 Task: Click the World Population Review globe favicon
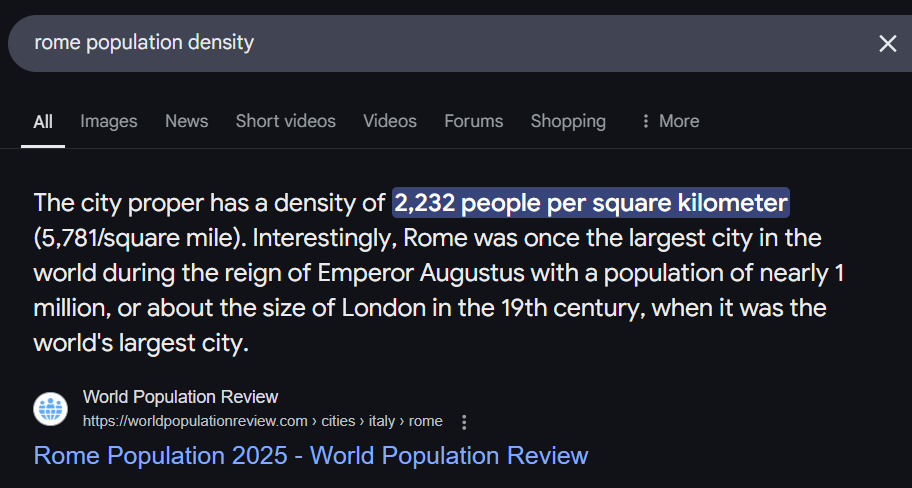pyautogui.click(x=51, y=409)
